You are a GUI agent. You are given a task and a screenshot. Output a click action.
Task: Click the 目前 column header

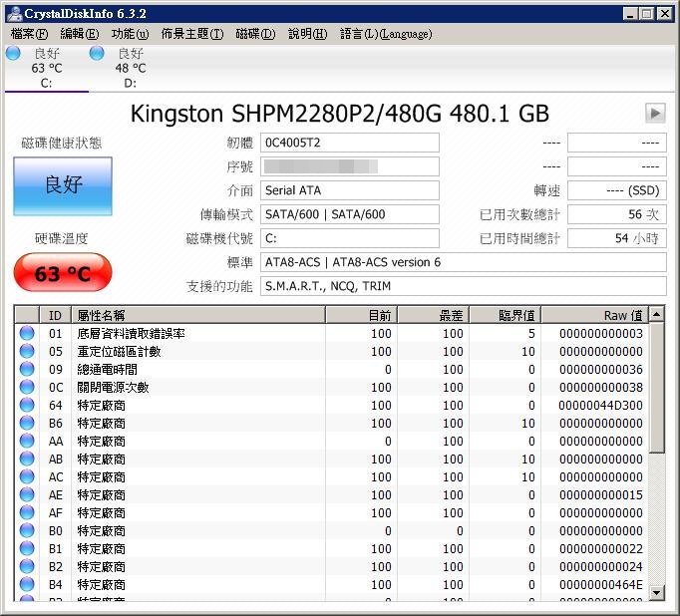(361, 315)
